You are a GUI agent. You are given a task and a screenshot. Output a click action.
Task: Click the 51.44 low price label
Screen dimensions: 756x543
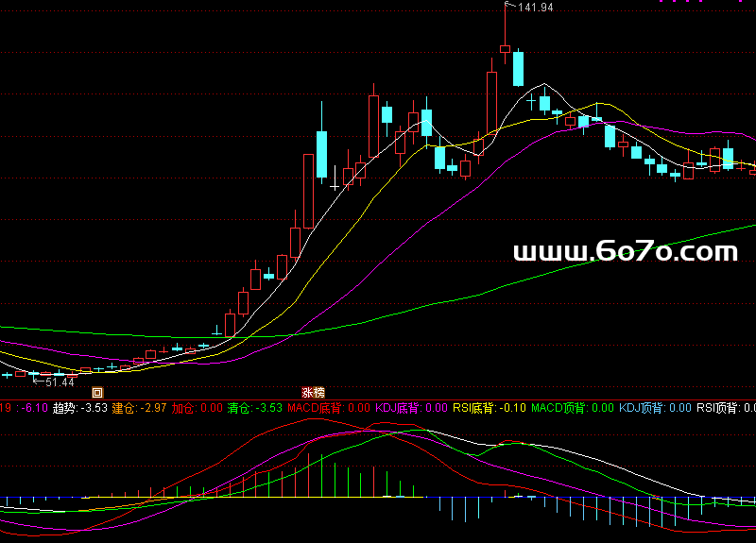[59, 382]
